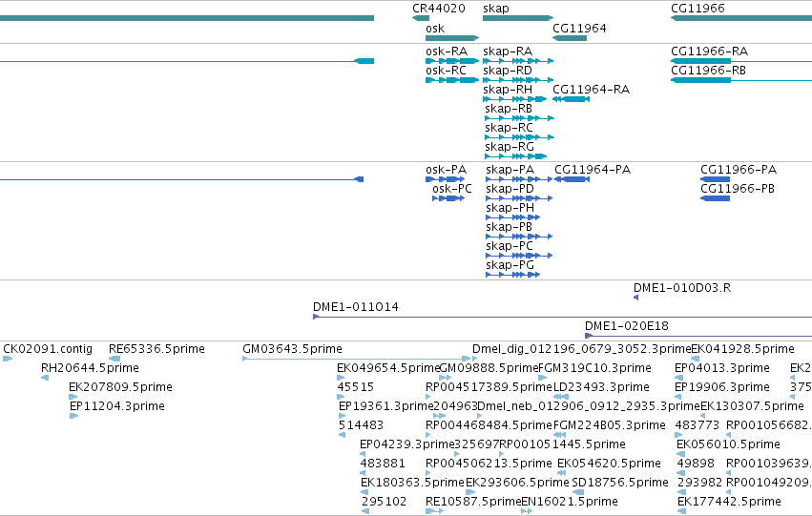Select the skap-PD protein
Viewport: 812px width, 516px height.
click(x=519, y=198)
